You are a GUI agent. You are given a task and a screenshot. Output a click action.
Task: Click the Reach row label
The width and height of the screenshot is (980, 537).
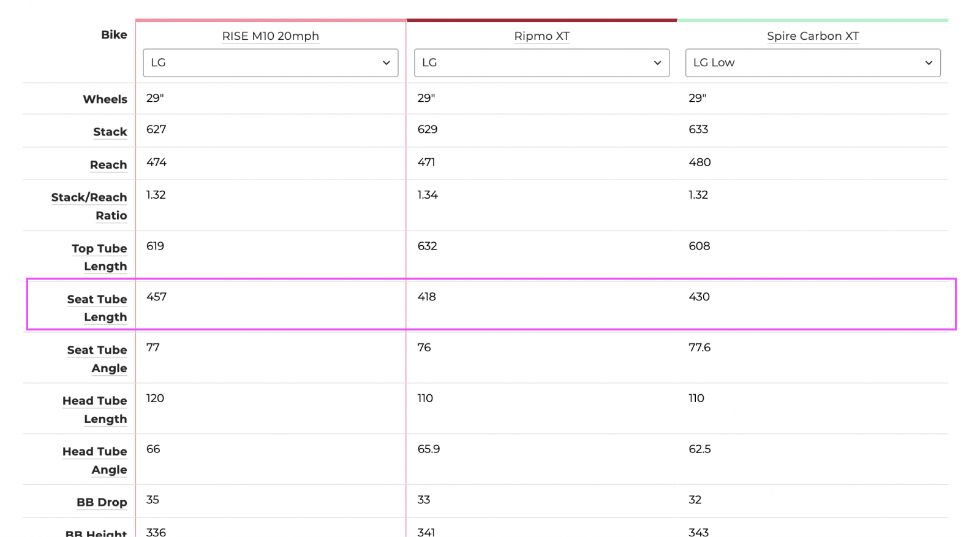click(108, 165)
